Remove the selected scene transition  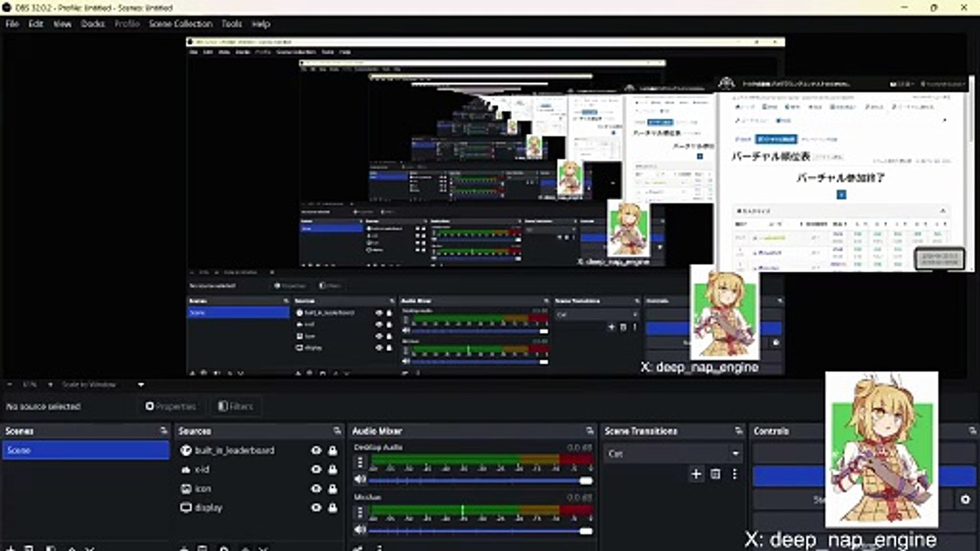coord(715,474)
